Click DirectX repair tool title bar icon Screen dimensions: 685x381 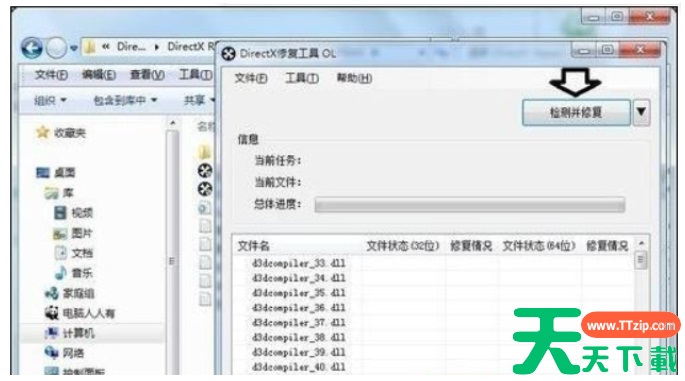point(228,54)
